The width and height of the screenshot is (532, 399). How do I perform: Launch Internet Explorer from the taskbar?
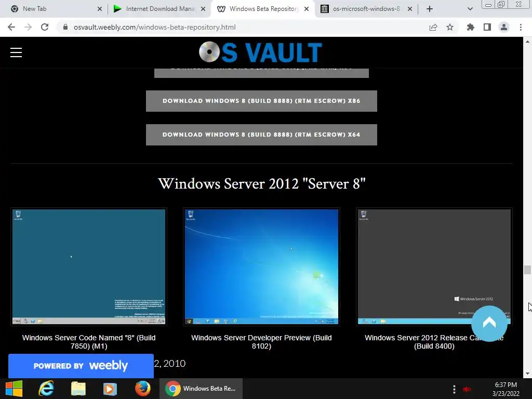(x=46, y=389)
